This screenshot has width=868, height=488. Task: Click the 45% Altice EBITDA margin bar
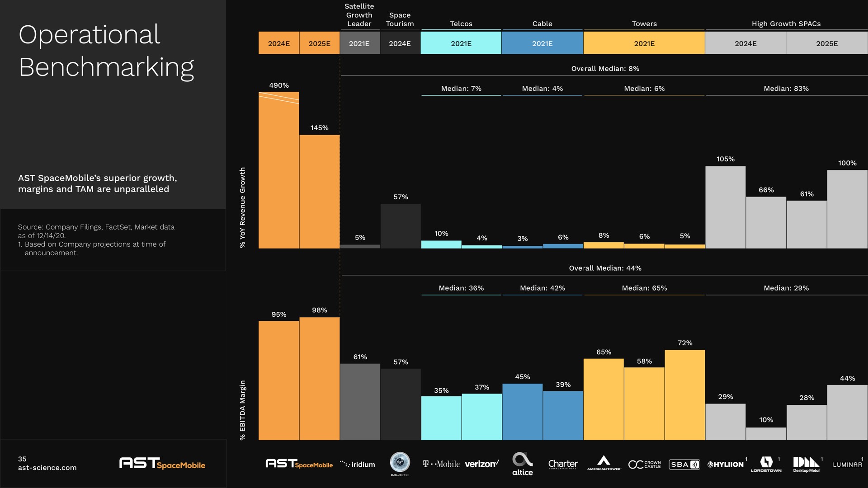pyautogui.click(x=523, y=412)
